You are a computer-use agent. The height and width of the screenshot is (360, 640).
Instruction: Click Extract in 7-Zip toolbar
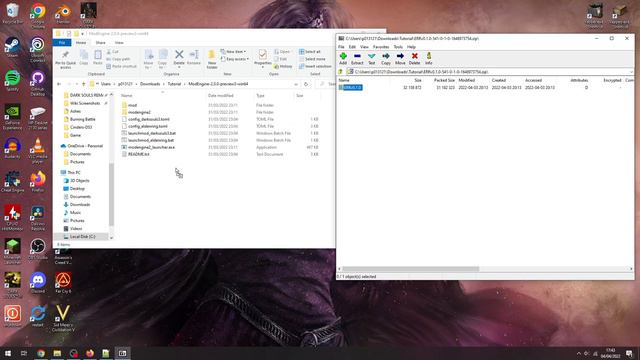click(x=357, y=59)
